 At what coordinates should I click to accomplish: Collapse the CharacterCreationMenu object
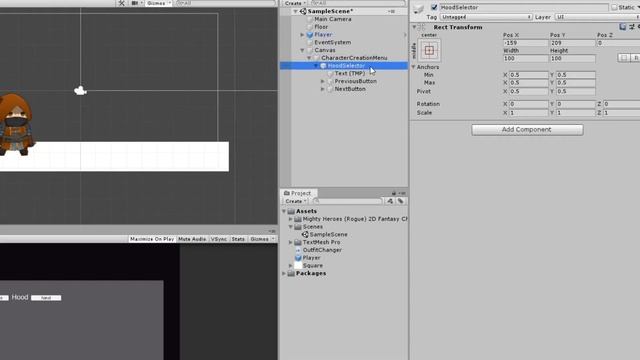pyautogui.click(x=309, y=58)
